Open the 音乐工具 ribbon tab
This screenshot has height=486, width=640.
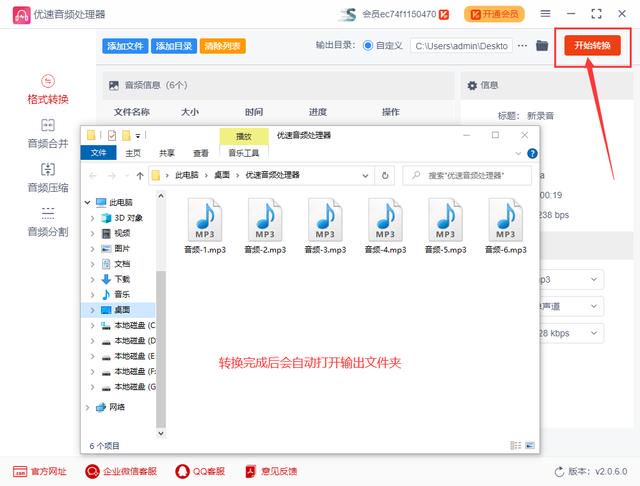244,153
